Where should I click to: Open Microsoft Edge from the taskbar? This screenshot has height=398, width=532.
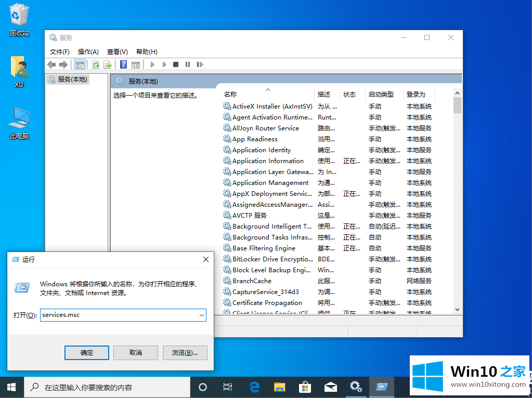click(x=254, y=387)
